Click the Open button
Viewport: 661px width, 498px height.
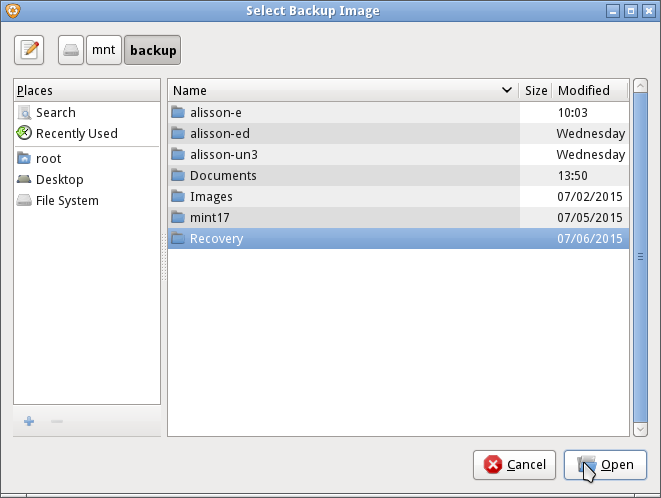[x=605, y=465]
